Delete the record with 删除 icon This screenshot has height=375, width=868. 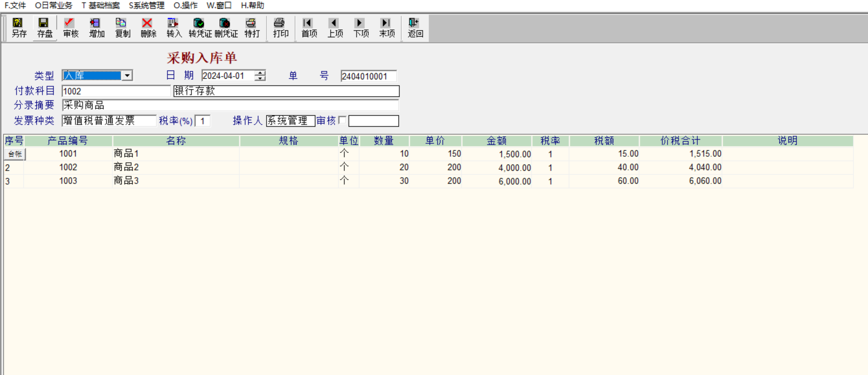click(x=148, y=28)
